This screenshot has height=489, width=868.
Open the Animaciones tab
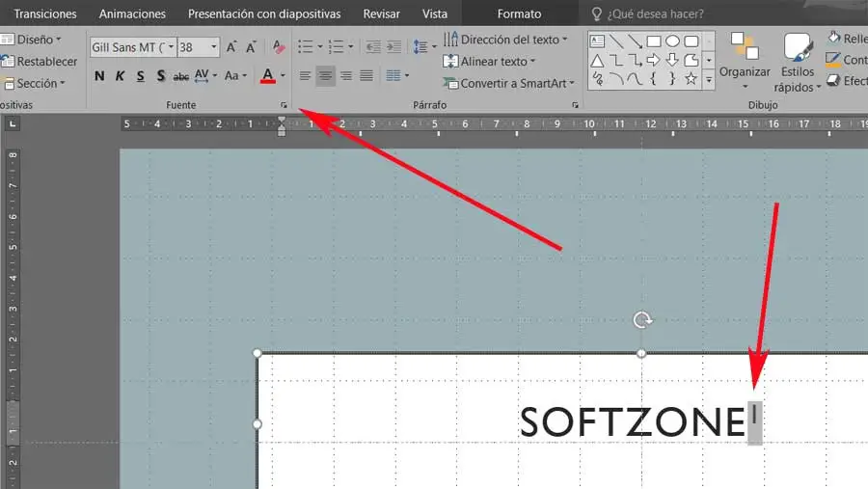tap(132, 14)
